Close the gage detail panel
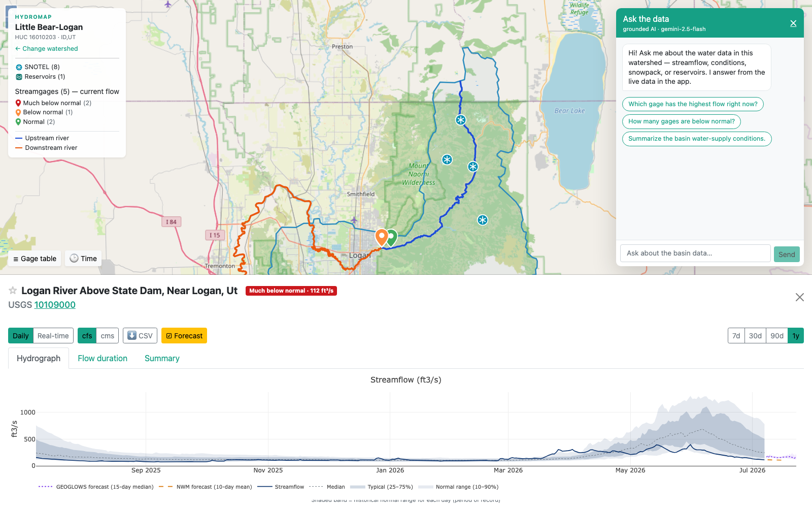This screenshot has height=508, width=812. 800,297
